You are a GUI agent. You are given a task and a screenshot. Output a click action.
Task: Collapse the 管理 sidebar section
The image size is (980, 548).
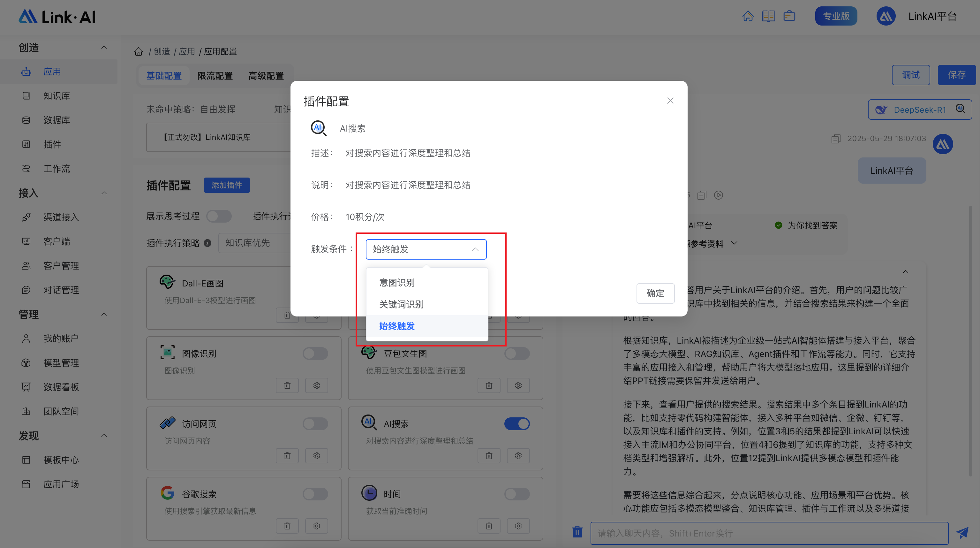104,314
